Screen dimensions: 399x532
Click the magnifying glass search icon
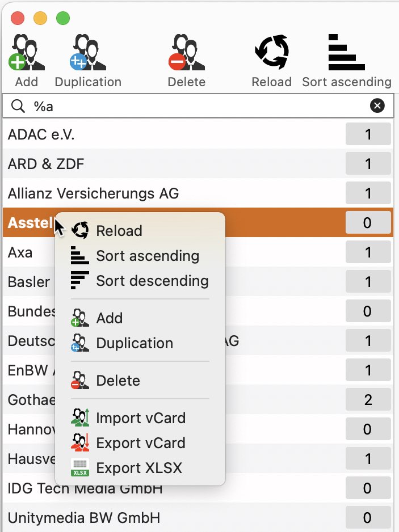click(x=18, y=106)
